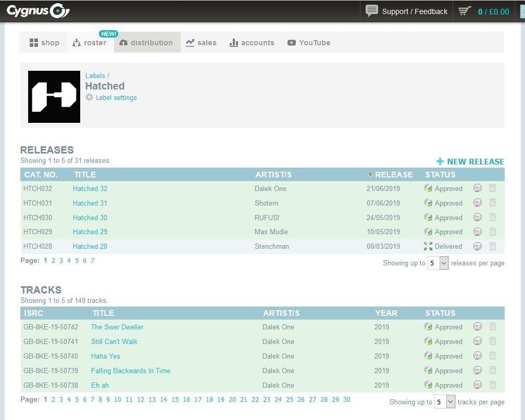The height and width of the screenshot is (420, 525).
Task: Delete Falling Backwards In Time track via trash icon
Action: tap(493, 371)
